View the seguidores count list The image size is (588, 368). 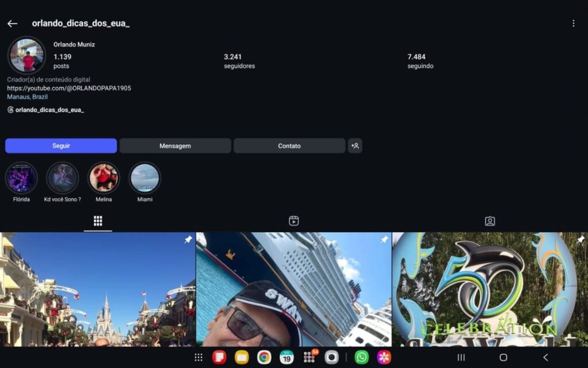tap(239, 61)
